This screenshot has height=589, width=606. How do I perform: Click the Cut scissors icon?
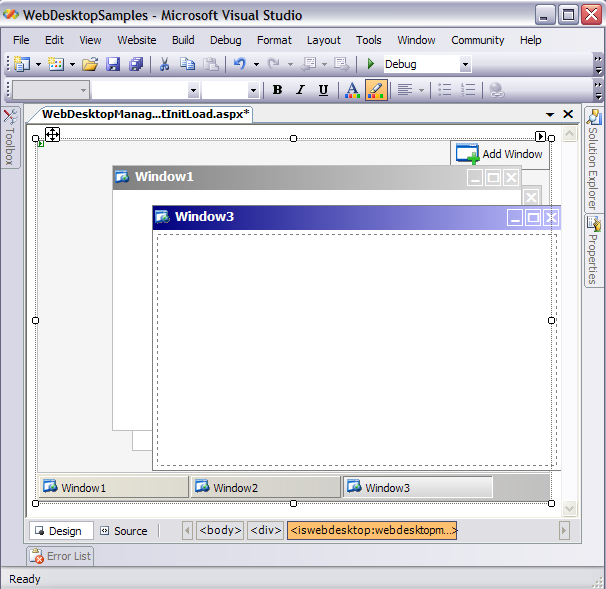point(163,64)
